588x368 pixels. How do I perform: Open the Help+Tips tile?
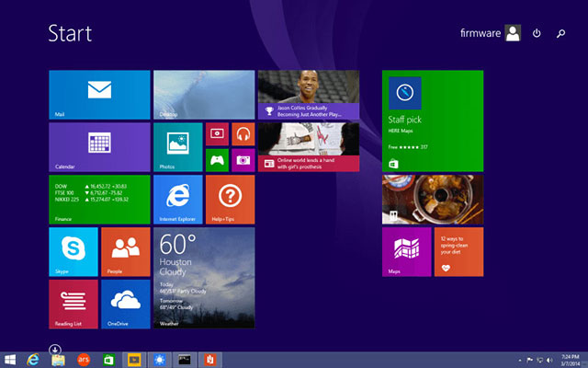click(230, 200)
